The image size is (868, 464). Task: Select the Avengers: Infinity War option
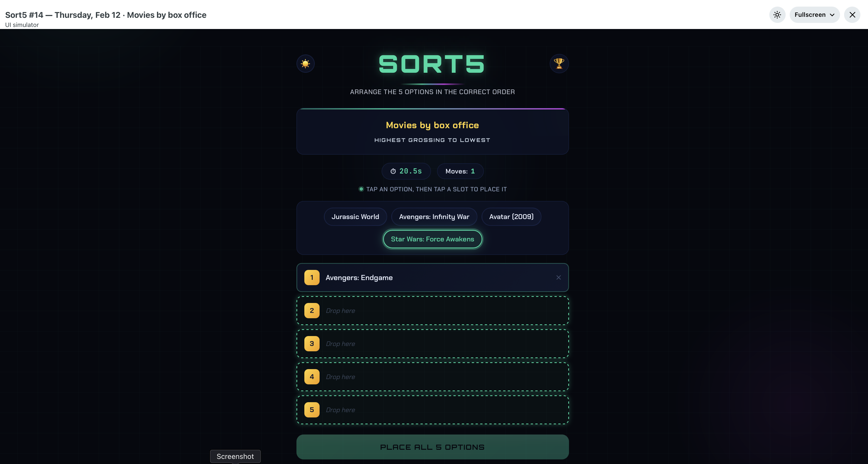click(434, 217)
